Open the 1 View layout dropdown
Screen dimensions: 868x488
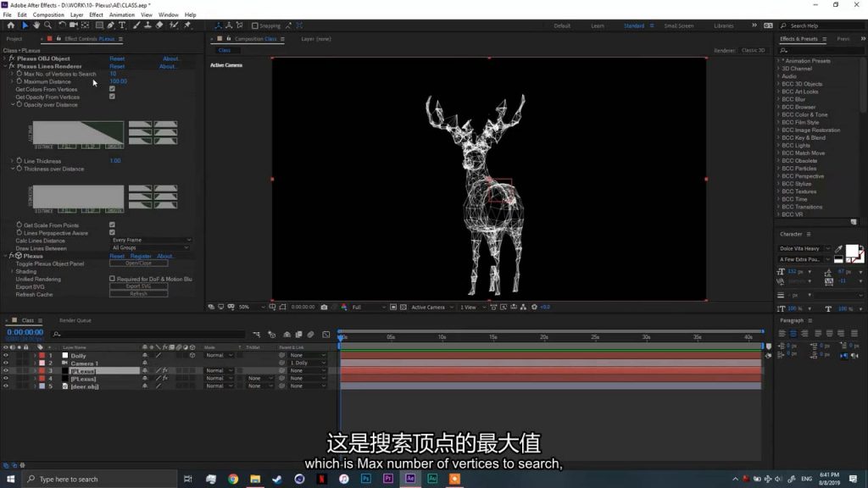click(472, 307)
